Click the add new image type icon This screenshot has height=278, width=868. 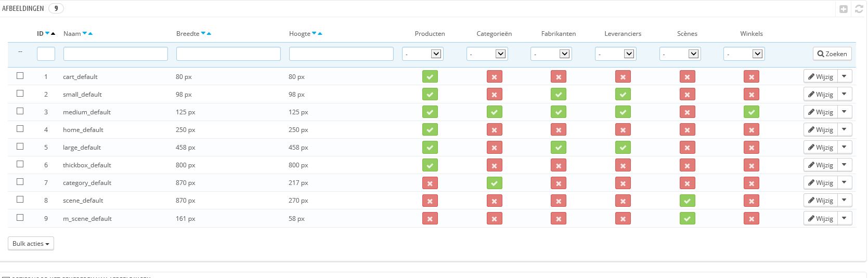[x=844, y=9]
